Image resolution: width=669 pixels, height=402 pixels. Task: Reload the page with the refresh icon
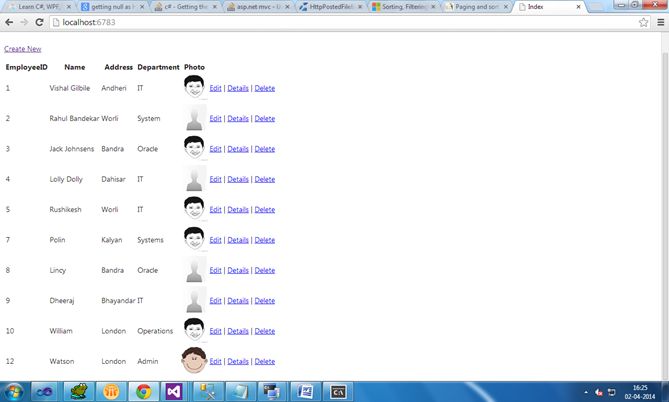[x=39, y=22]
